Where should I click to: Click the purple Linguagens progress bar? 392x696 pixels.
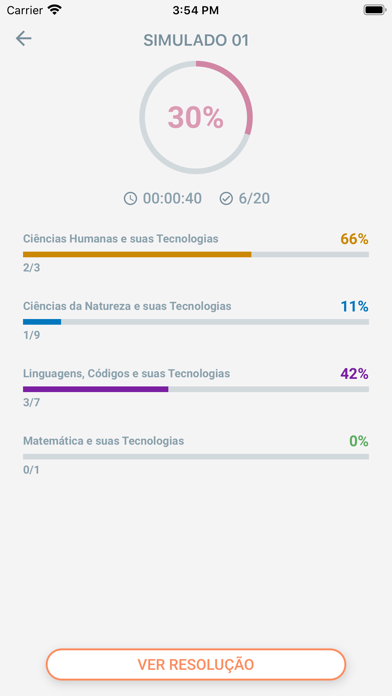[196, 389]
